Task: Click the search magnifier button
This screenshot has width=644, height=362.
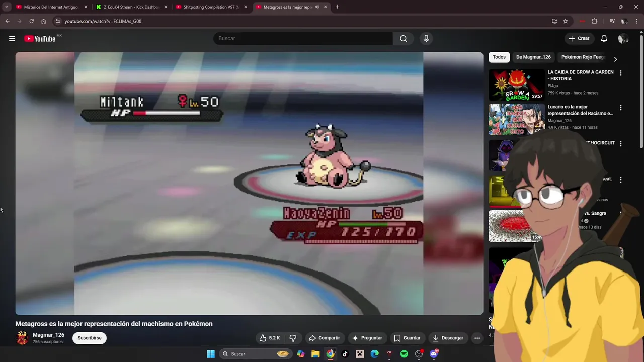Action: tap(404, 39)
